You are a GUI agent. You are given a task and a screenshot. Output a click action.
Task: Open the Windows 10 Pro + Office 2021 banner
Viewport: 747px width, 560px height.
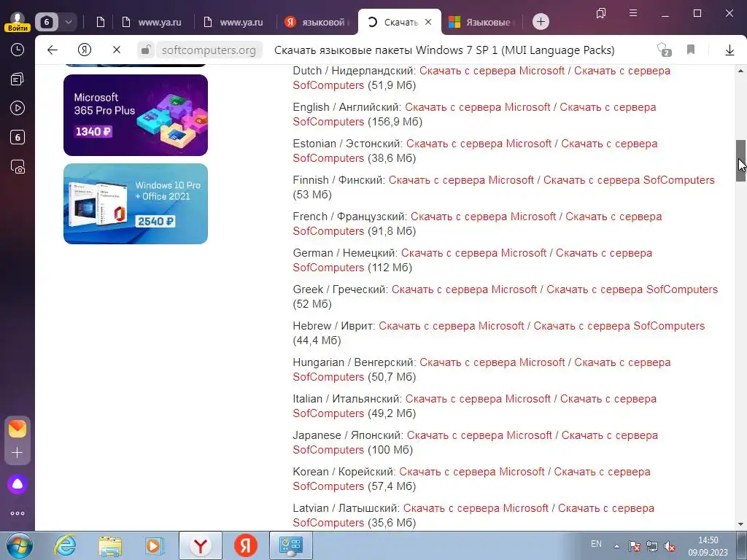[135, 204]
